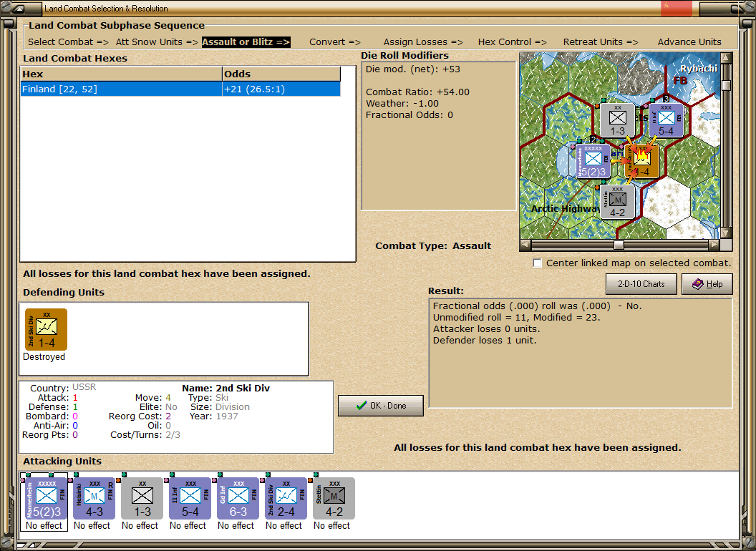Click the Reorg Cost: 2 value

tap(168, 416)
